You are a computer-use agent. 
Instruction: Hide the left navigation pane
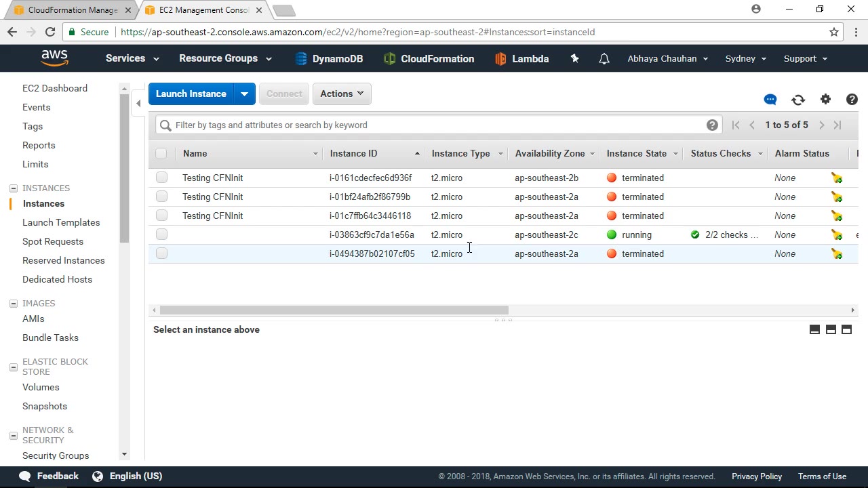tap(138, 103)
